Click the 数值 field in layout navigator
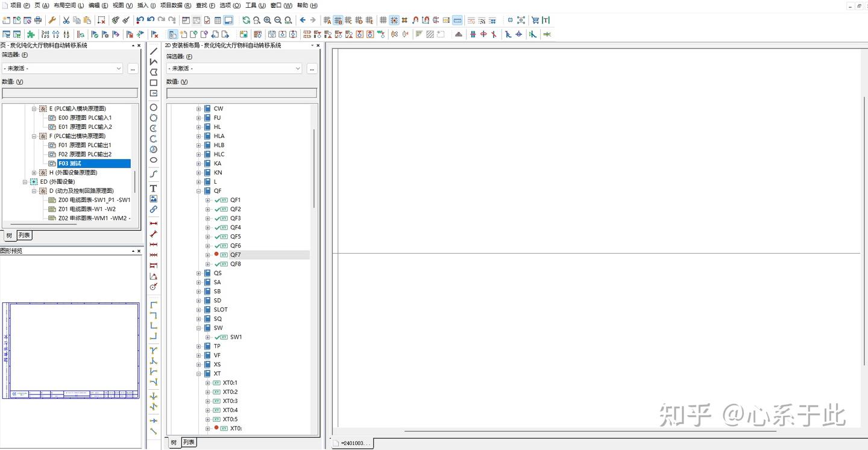868x450 pixels. pos(242,93)
